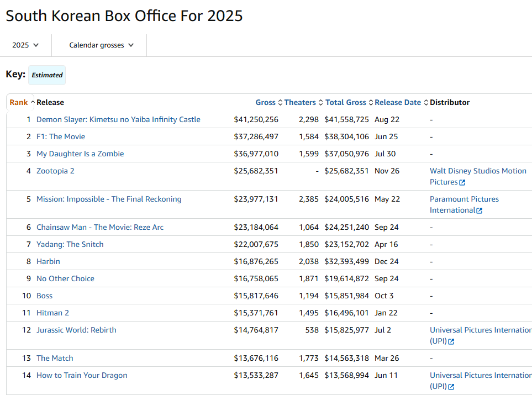The height and width of the screenshot is (395, 532).
Task: Open the Paramount Pictures International distributor link
Action: pyautogui.click(x=464, y=204)
